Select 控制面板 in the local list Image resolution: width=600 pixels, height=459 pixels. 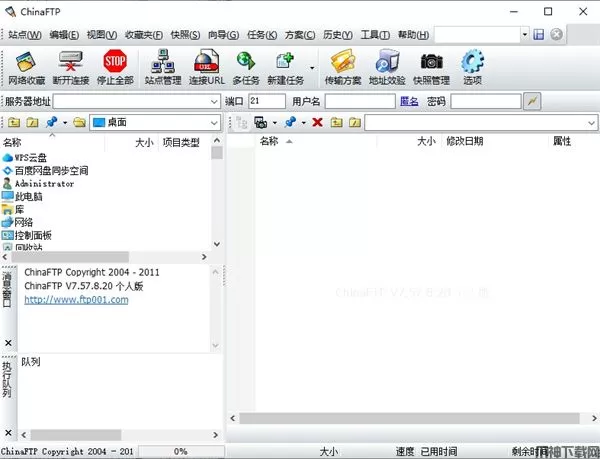(27, 235)
